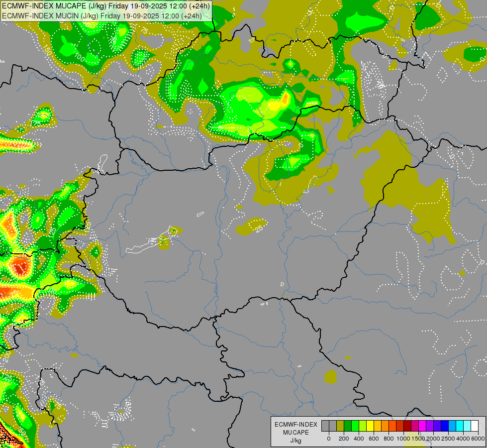This screenshot has height=448, width=487.
Task: Click the dark green legend swatch
Action: pos(348,426)
